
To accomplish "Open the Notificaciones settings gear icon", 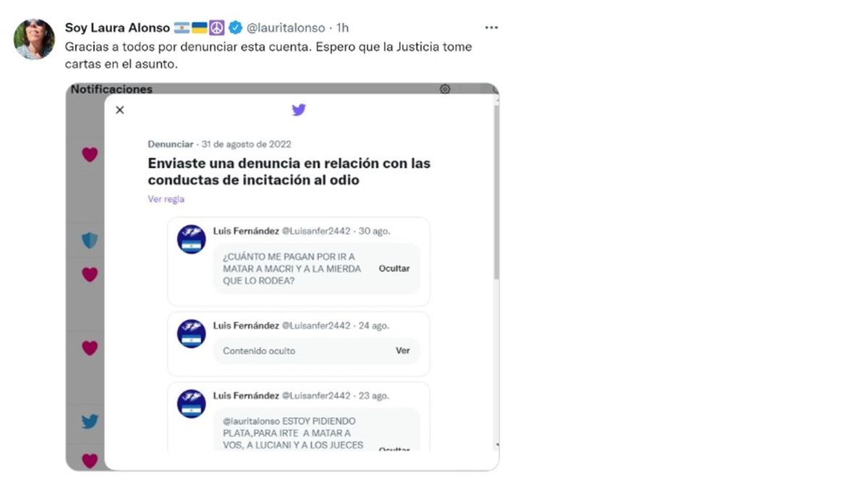I will pos(445,89).
